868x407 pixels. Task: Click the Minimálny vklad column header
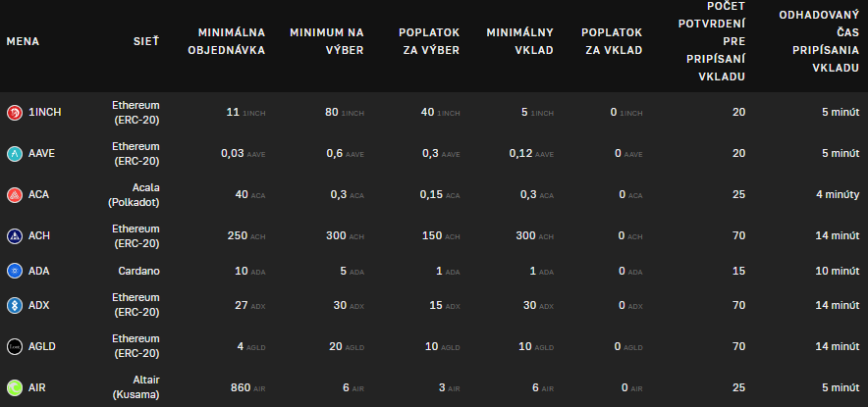click(520, 41)
